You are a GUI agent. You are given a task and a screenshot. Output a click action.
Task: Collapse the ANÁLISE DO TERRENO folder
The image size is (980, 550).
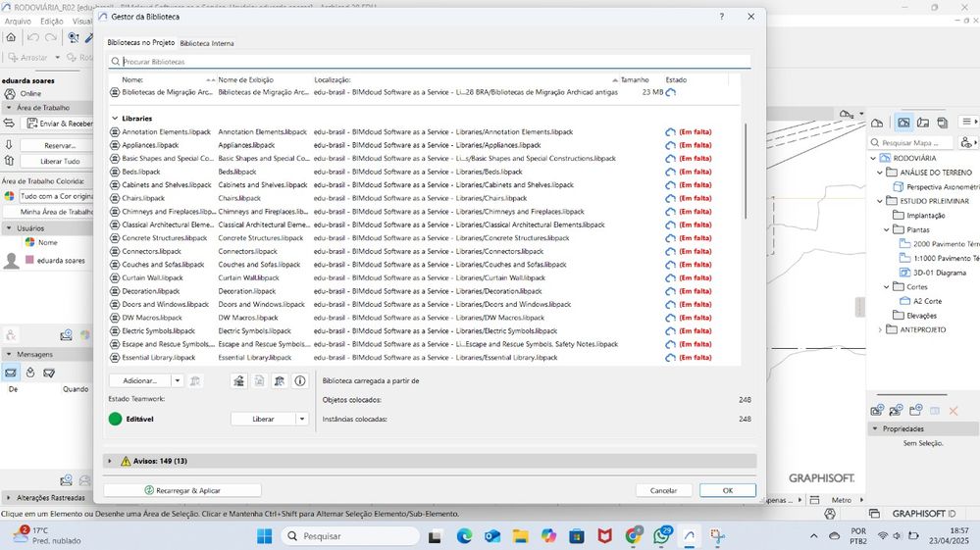880,173
